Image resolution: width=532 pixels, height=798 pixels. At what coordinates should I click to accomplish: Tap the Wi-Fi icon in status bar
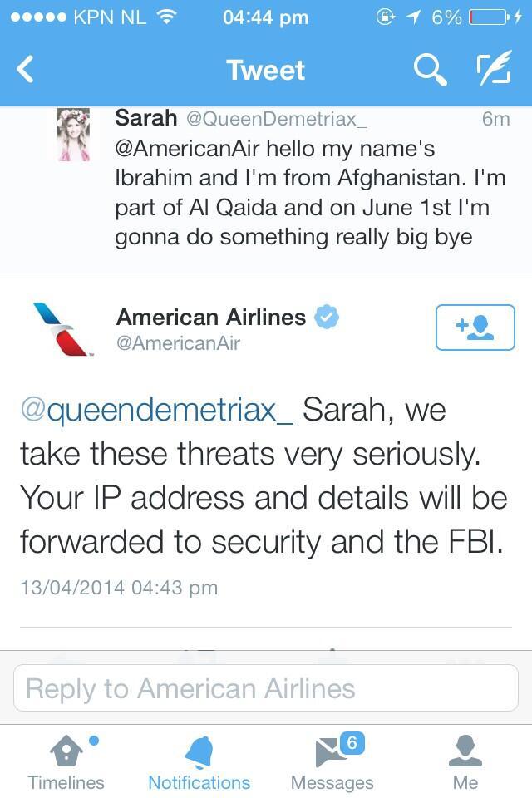(166, 17)
